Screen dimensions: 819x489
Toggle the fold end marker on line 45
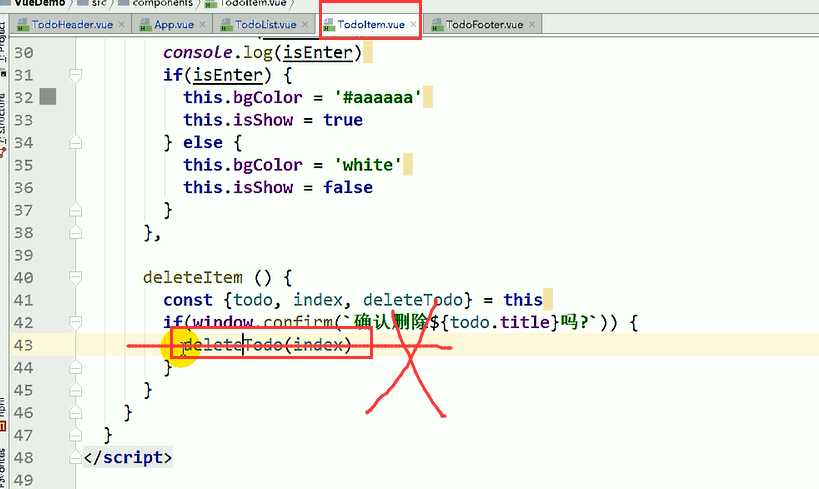(75, 391)
